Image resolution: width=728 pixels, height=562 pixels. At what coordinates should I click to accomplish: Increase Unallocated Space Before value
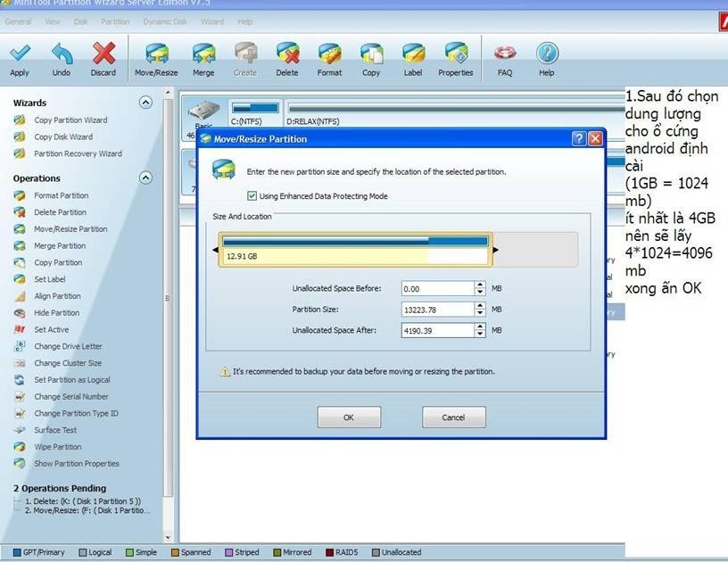480,285
